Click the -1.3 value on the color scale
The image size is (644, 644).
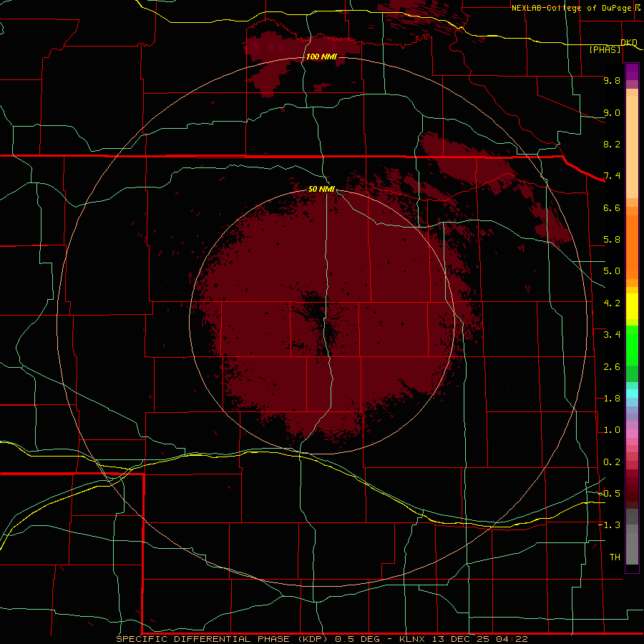tap(609, 525)
